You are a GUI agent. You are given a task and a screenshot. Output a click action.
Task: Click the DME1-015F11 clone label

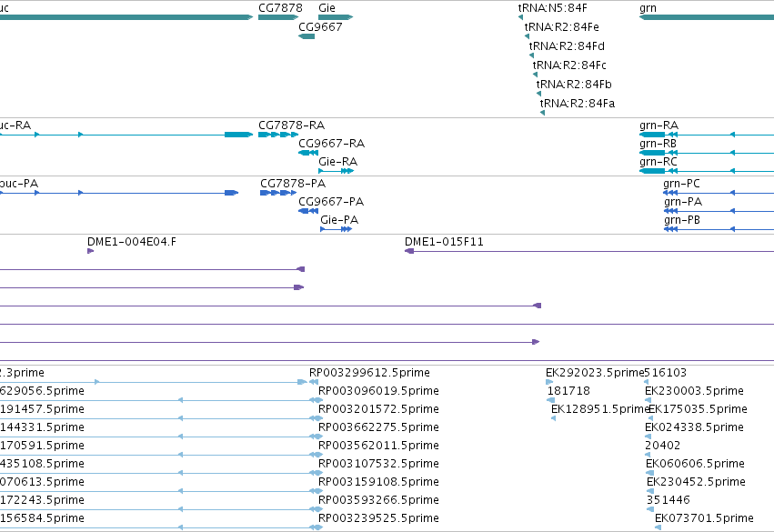pos(444,242)
